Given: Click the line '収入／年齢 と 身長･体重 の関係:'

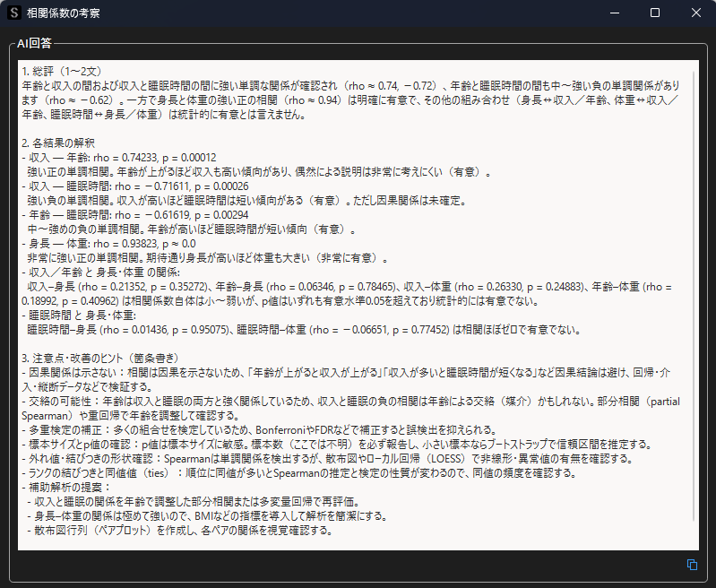Looking at the screenshot, I should click(100, 272).
